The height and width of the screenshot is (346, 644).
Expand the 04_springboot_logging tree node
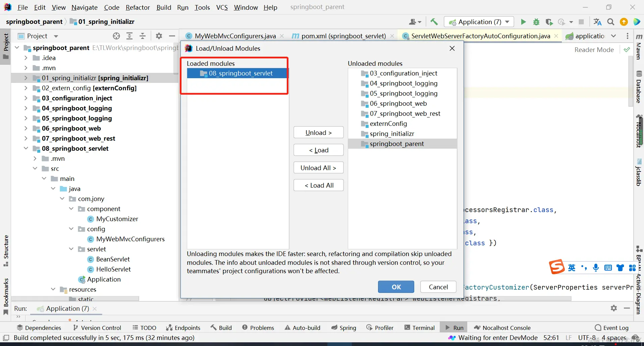[26, 108]
